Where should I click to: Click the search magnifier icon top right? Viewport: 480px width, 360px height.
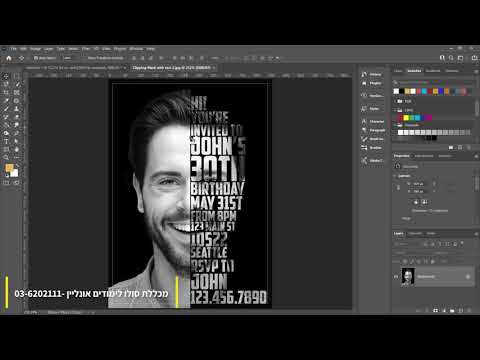point(451,58)
